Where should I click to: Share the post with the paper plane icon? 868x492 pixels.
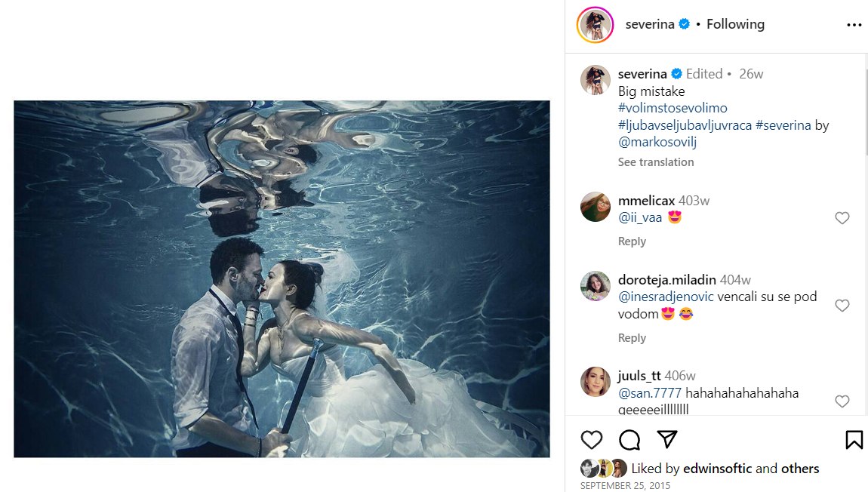[666, 439]
